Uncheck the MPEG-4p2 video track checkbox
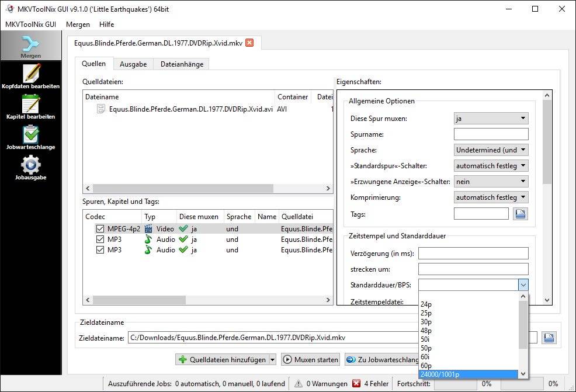 tap(100, 229)
